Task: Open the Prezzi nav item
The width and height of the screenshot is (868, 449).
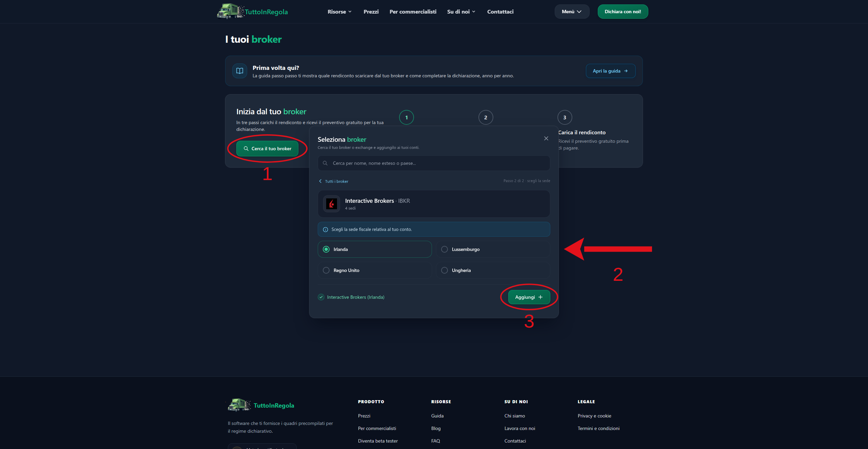Action: [x=371, y=12]
